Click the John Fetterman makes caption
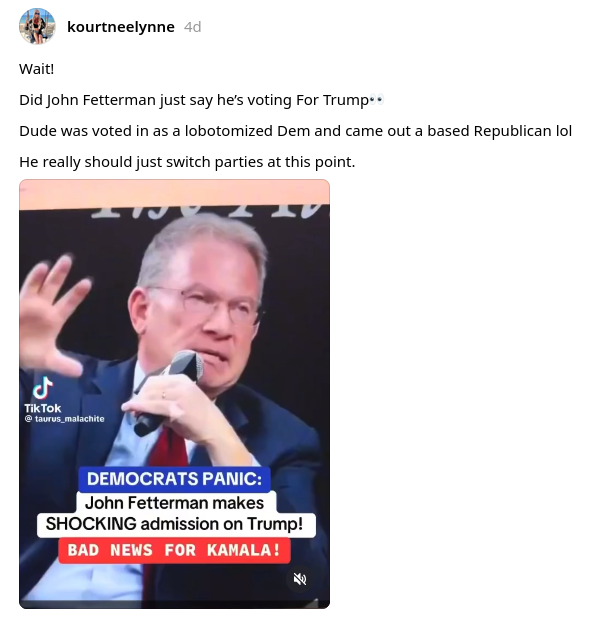This screenshot has height=617, width=591. tap(174, 503)
